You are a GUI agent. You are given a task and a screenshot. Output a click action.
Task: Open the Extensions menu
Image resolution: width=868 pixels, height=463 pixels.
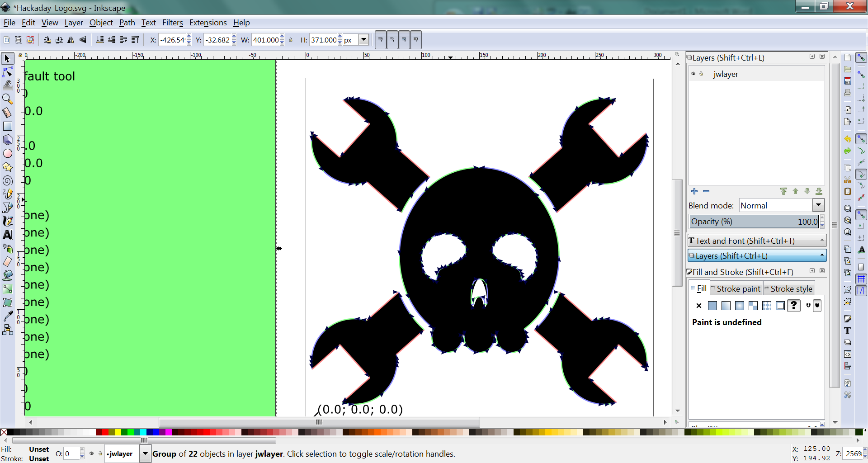[208, 23]
